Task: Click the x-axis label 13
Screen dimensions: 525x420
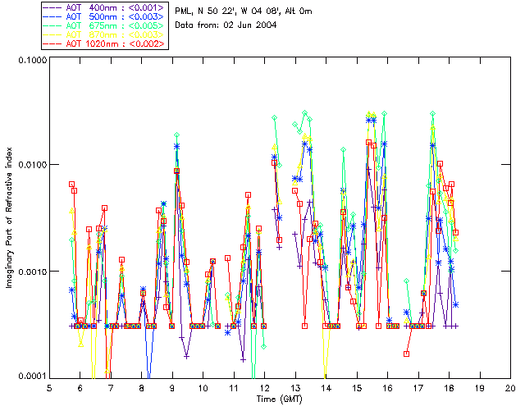Action: click(295, 388)
